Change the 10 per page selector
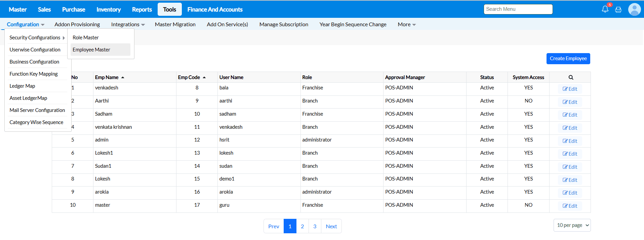This screenshot has width=644, height=240. [x=572, y=225]
